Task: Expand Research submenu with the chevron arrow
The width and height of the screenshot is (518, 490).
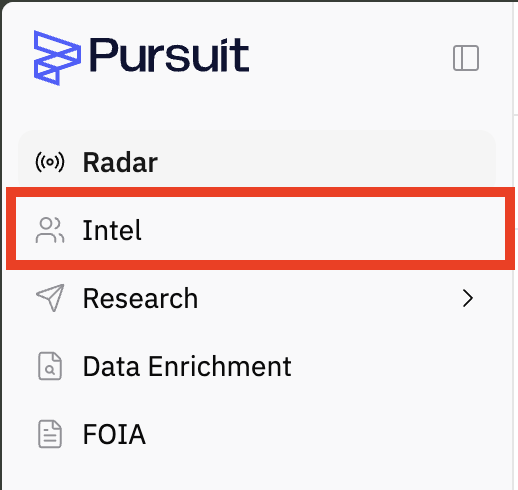Action: pos(468,298)
